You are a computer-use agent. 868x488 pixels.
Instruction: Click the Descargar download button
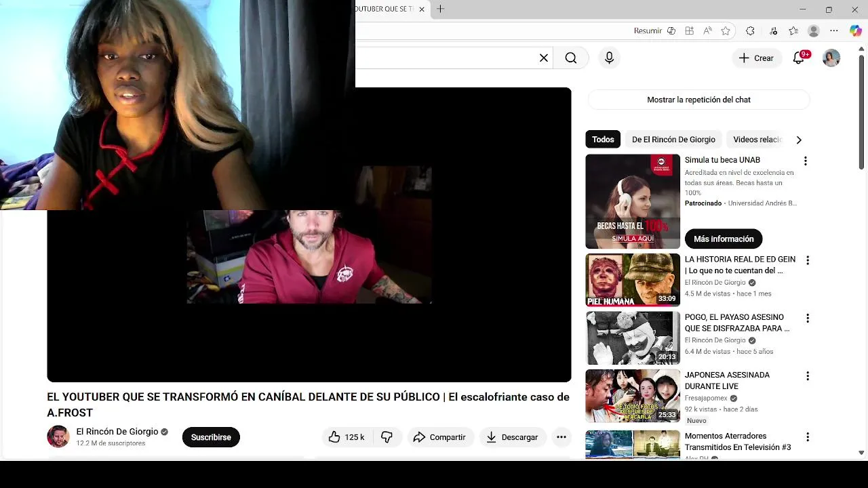(512, 438)
